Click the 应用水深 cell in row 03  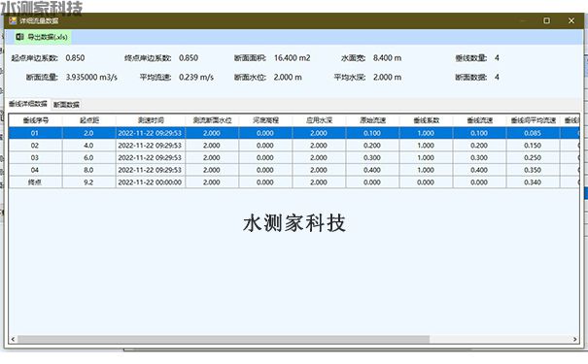click(x=319, y=157)
